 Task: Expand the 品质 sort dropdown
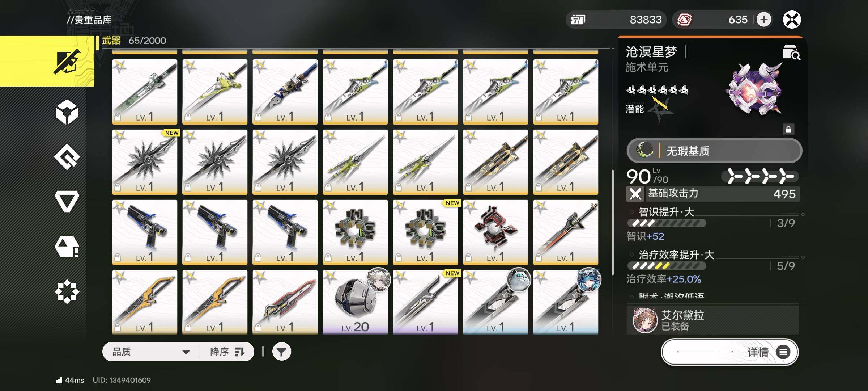pos(151,352)
